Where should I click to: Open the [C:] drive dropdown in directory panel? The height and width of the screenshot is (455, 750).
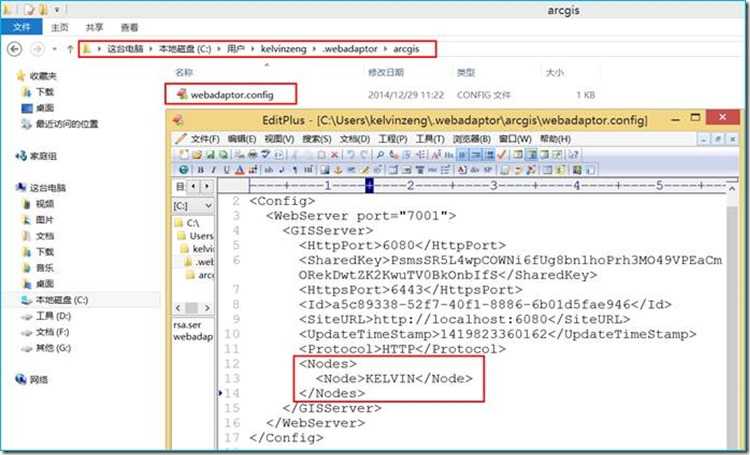coord(209,206)
